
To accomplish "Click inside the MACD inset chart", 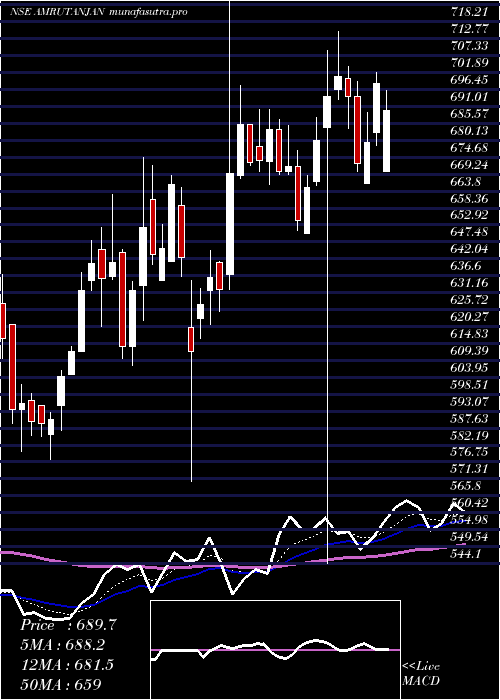I will point(275,650).
